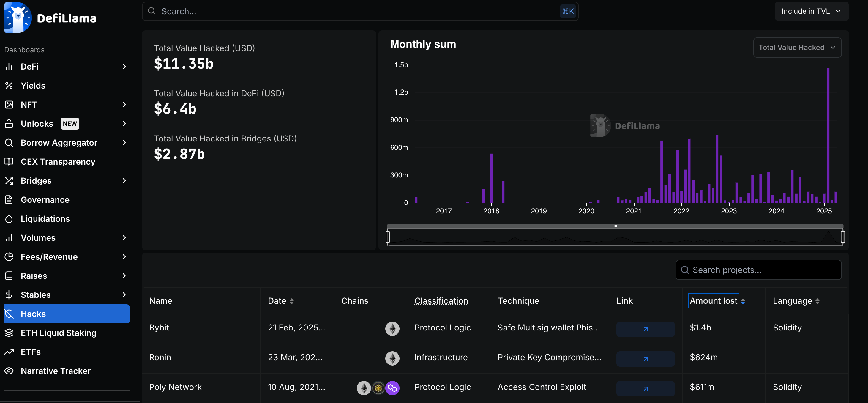Viewport: 868px width, 403px height.
Task: Open the Governance page
Action: click(67, 200)
